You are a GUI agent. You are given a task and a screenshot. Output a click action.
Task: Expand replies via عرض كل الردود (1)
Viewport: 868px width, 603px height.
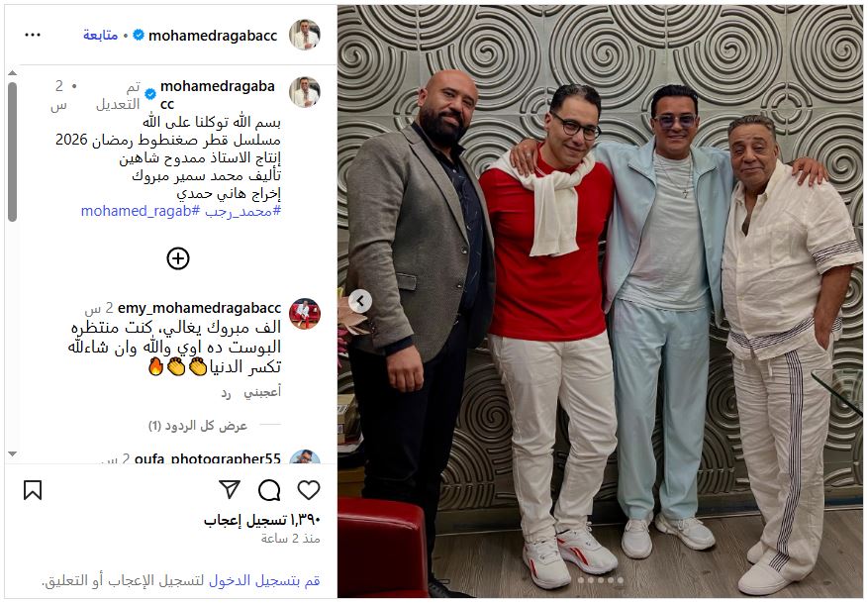pos(198,425)
